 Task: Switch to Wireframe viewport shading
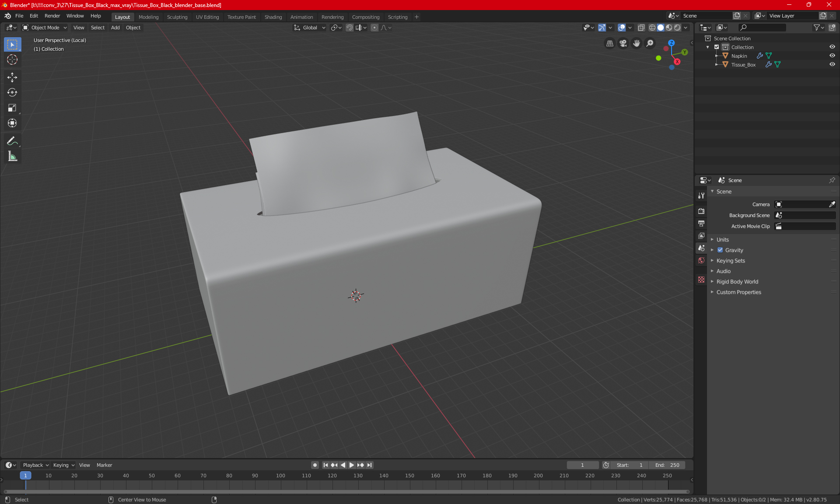652,28
